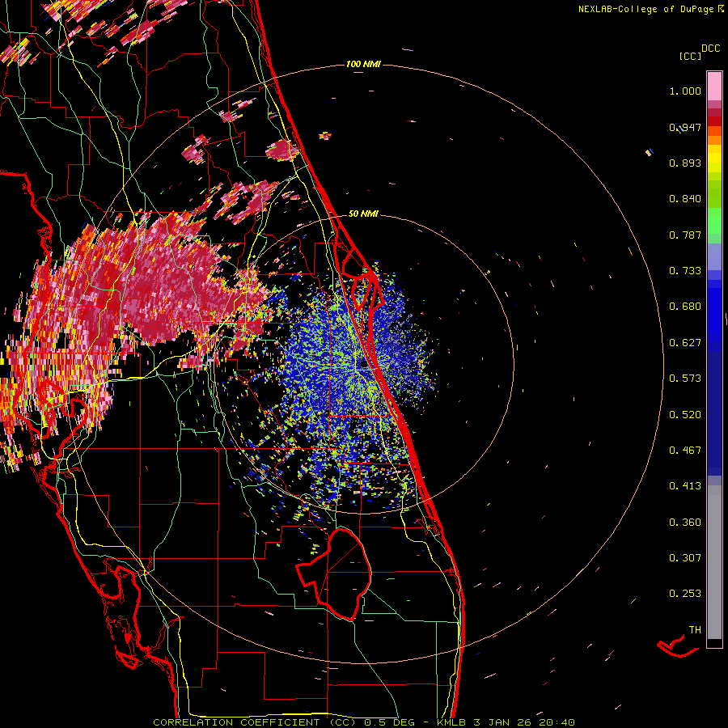The image size is (728, 728).
Task: Select the 0.467 legend value
Action: click(685, 451)
